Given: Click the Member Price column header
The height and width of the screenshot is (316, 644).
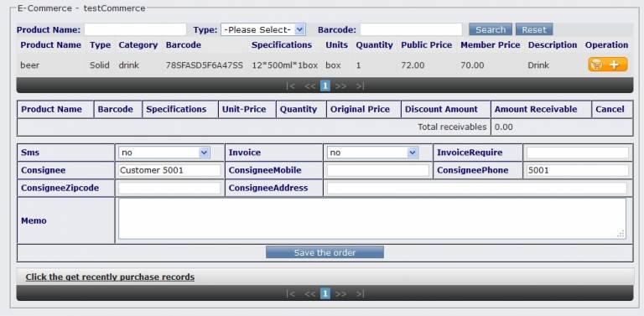Looking at the screenshot, I should [490, 44].
